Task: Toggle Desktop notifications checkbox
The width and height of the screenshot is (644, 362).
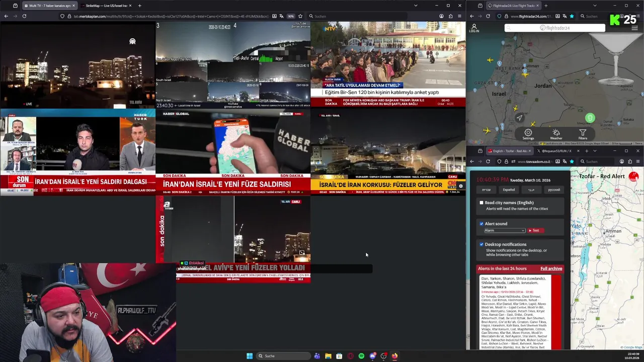Action: pos(481,244)
